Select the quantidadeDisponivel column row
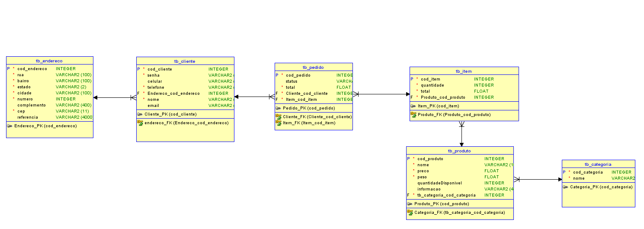 pyautogui.click(x=460, y=183)
